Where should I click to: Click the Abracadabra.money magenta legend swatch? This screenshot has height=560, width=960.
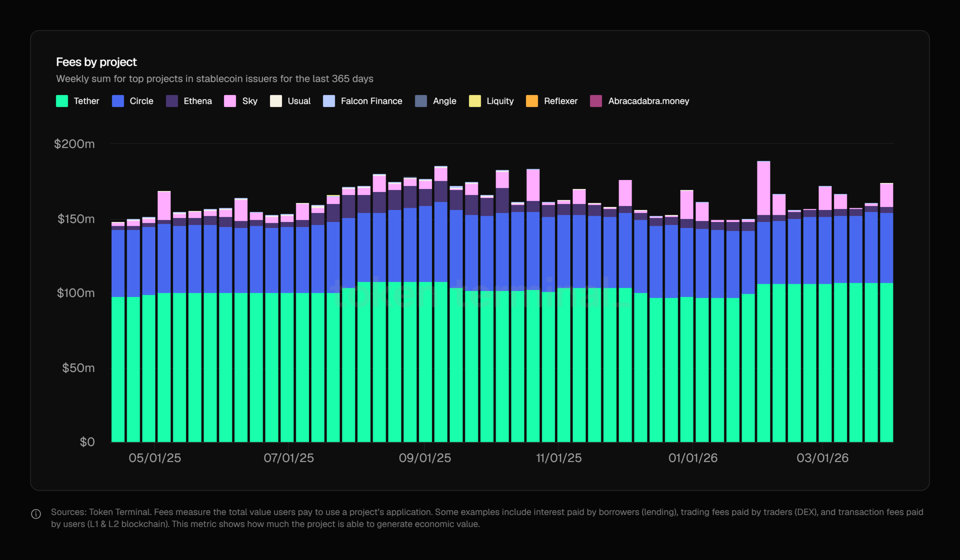point(596,101)
